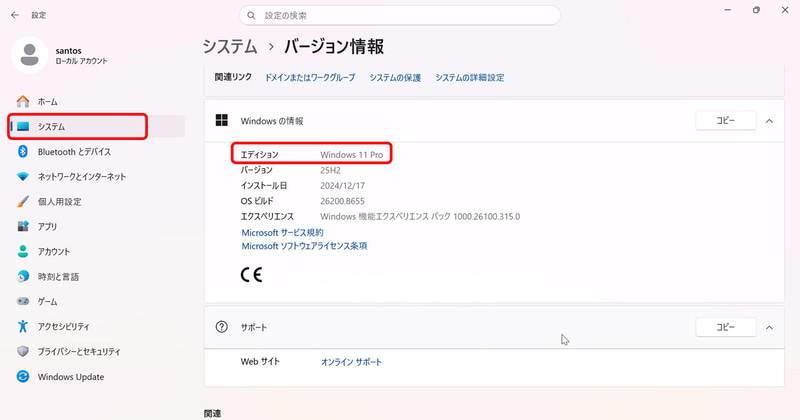
Task: Click the privacy shield icon
Action: [x=23, y=352]
